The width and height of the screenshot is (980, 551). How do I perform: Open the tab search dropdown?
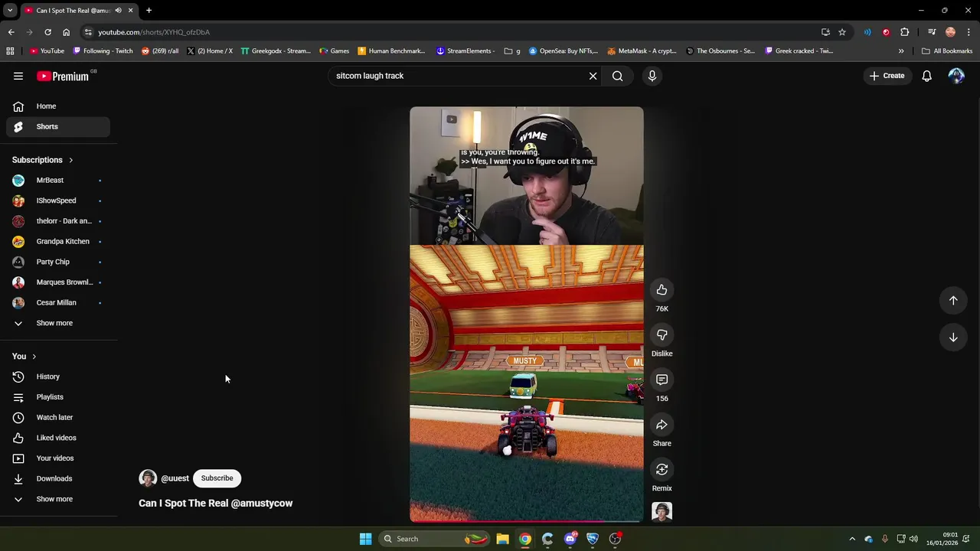pos(10,11)
